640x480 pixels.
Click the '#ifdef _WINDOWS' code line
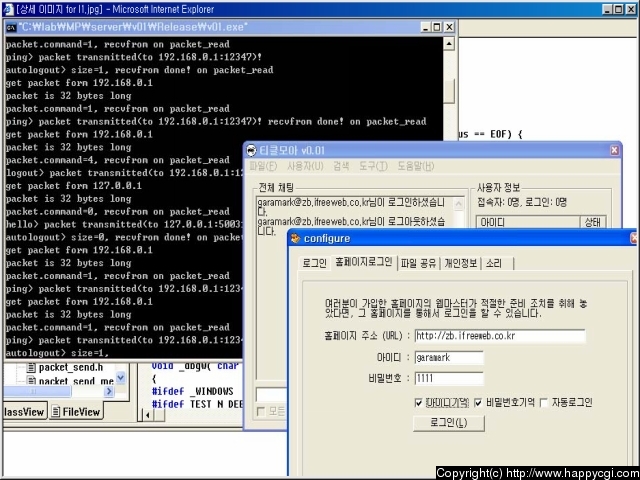pyautogui.click(x=193, y=391)
